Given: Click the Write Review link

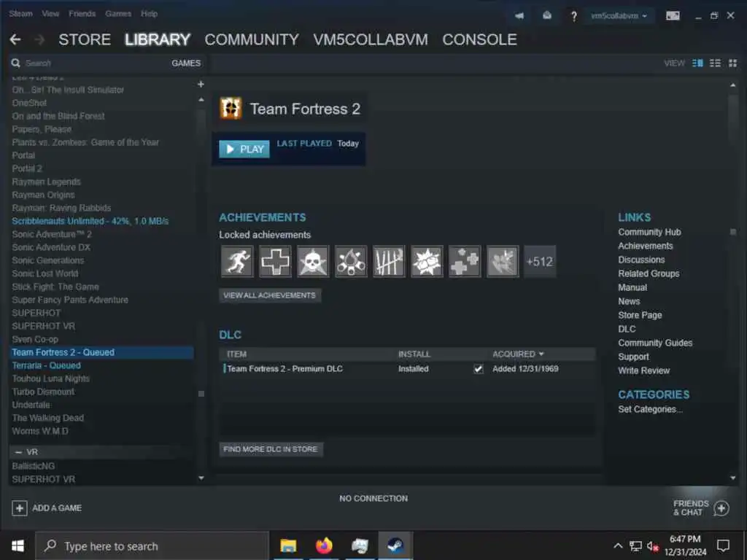Looking at the screenshot, I should (643, 370).
